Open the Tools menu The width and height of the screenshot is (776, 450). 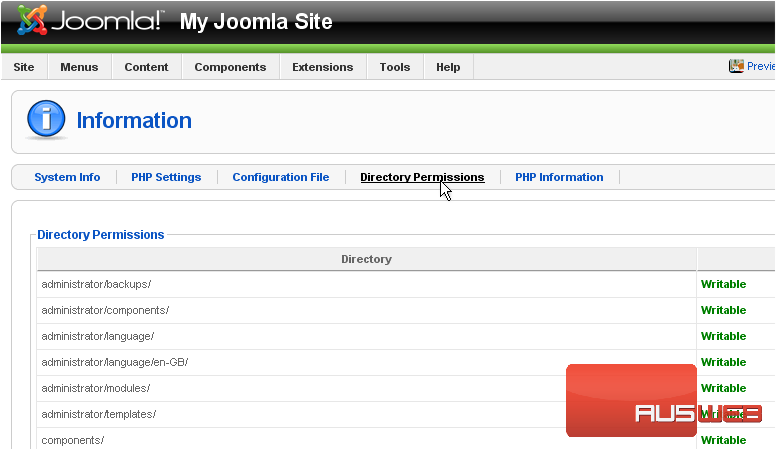(394, 67)
